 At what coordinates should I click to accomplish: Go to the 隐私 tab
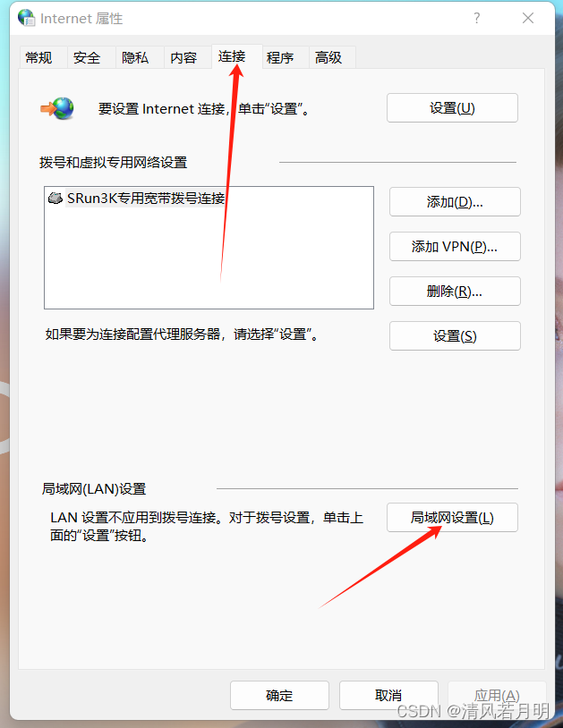tap(135, 57)
